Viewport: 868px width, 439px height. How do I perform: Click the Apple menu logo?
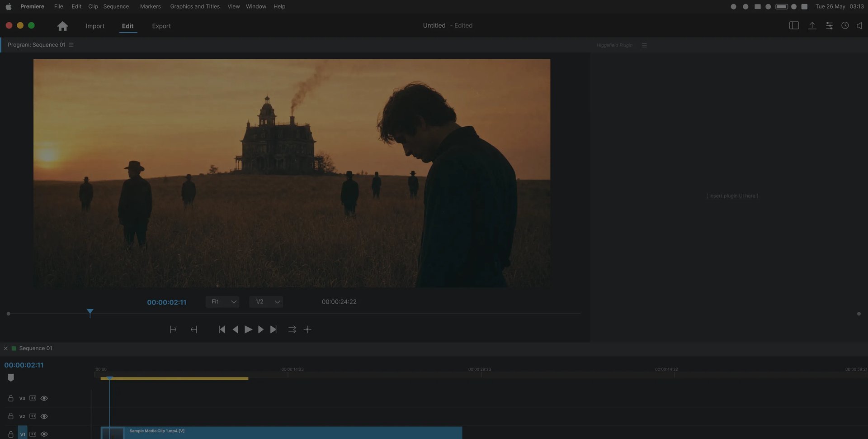click(x=8, y=6)
